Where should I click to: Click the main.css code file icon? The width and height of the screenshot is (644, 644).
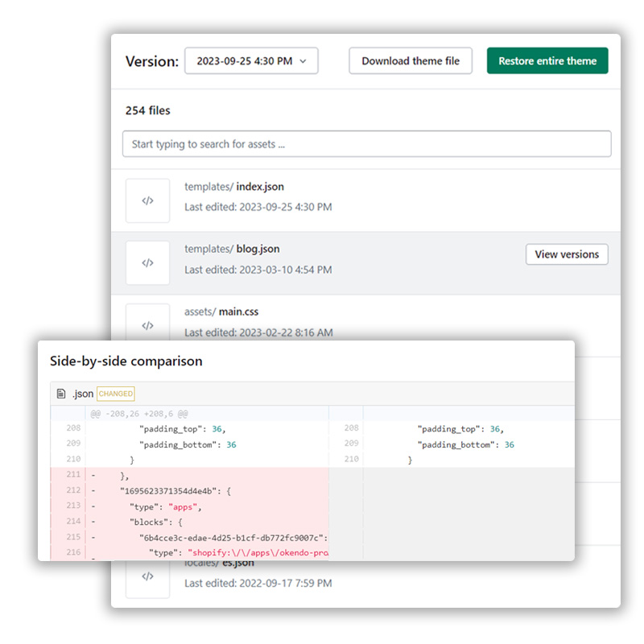coord(147,324)
